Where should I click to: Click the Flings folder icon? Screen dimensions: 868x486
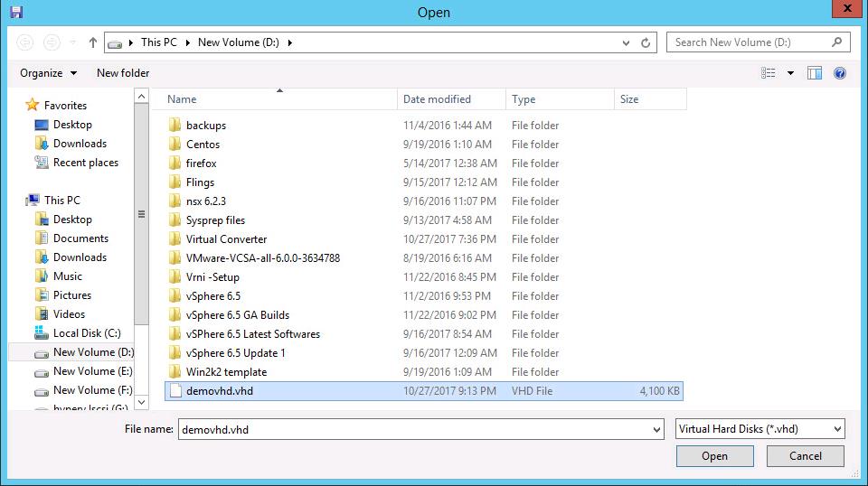point(175,182)
